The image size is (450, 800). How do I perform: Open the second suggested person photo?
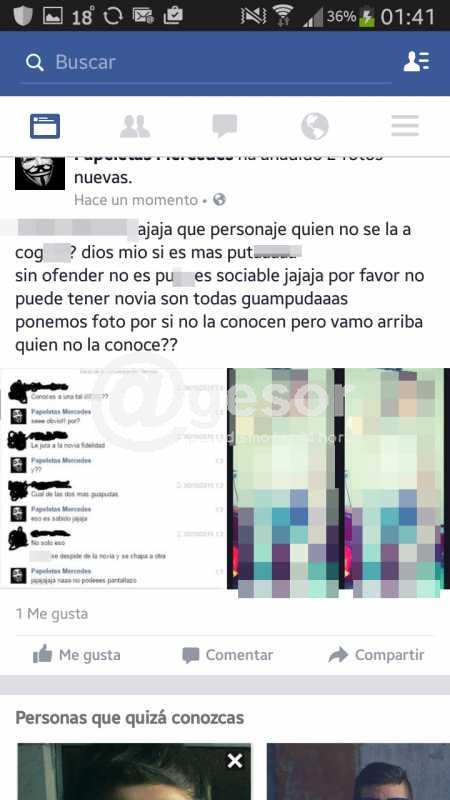358,771
